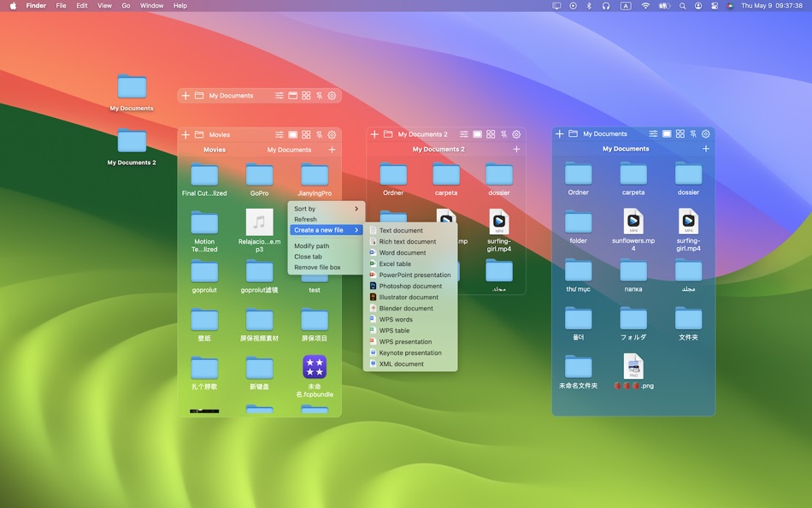This screenshot has height=508, width=812.
Task: Create a new Keynote presentation
Action: pyautogui.click(x=410, y=352)
